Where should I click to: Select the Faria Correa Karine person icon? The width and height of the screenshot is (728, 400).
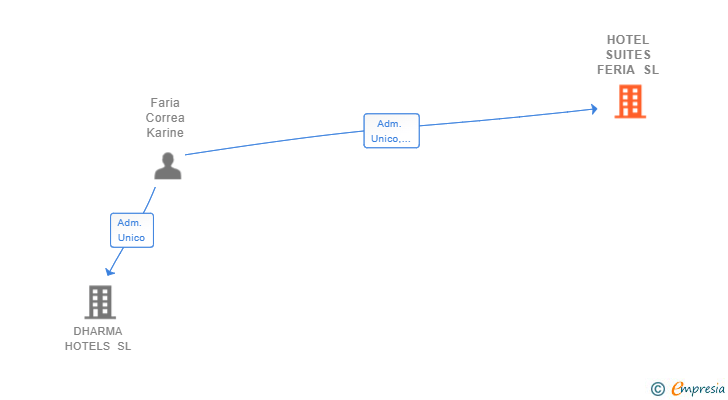tap(168, 166)
